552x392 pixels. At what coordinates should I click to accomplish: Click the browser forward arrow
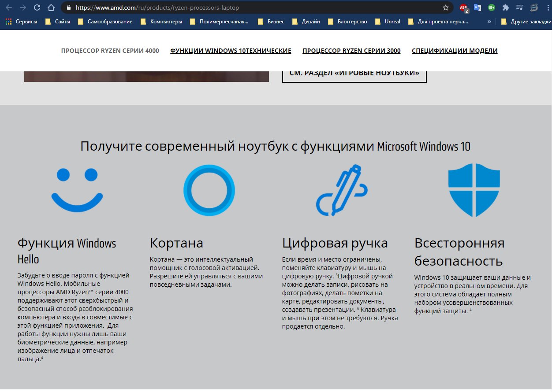coord(23,7)
